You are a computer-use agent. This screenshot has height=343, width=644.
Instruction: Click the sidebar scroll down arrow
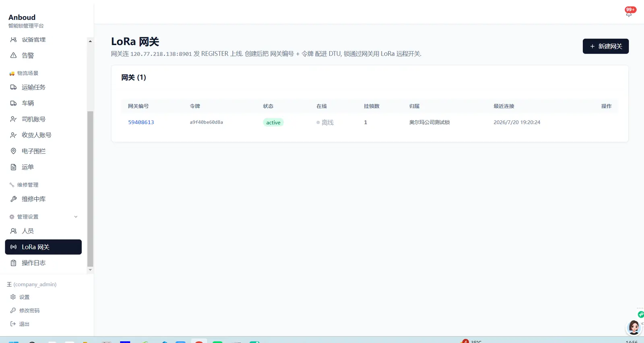coord(90,270)
